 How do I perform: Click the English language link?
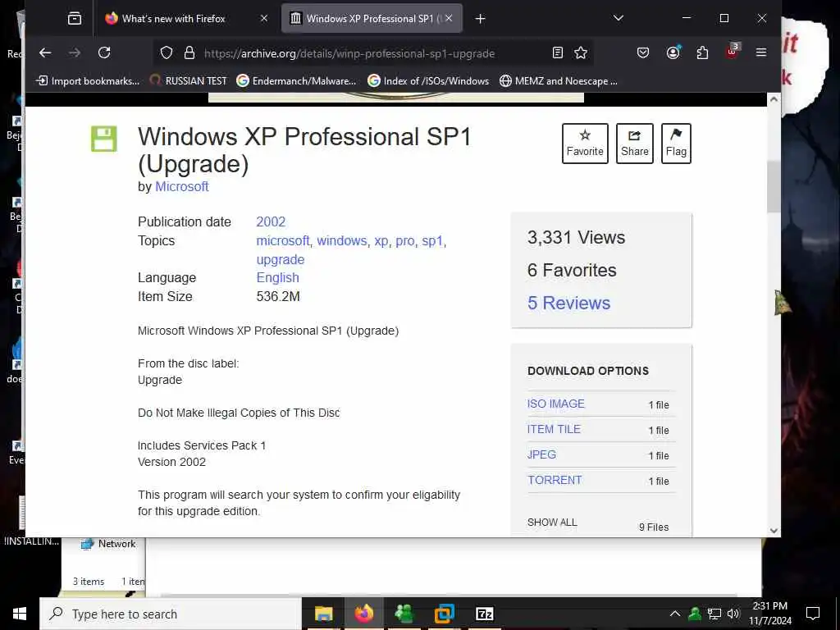click(277, 277)
